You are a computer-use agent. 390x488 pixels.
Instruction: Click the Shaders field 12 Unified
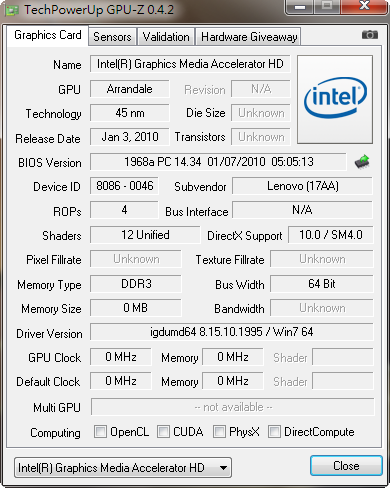145,235
